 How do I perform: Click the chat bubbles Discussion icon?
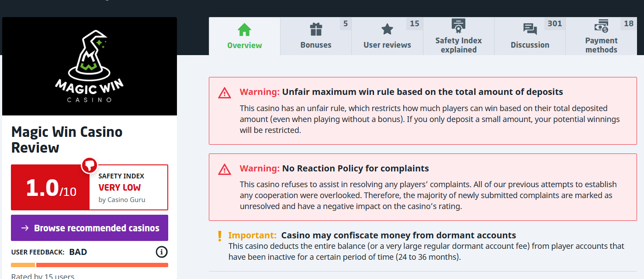click(530, 29)
